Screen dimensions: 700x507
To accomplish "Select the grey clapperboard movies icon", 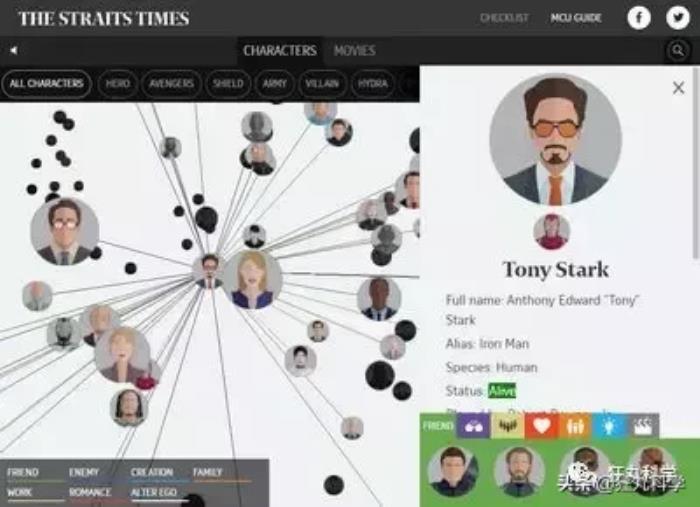I will pos(643,426).
